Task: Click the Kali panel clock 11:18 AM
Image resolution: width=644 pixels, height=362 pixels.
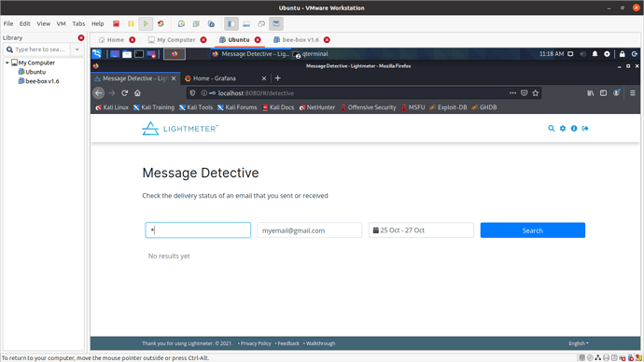Action: (x=552, y=54)
